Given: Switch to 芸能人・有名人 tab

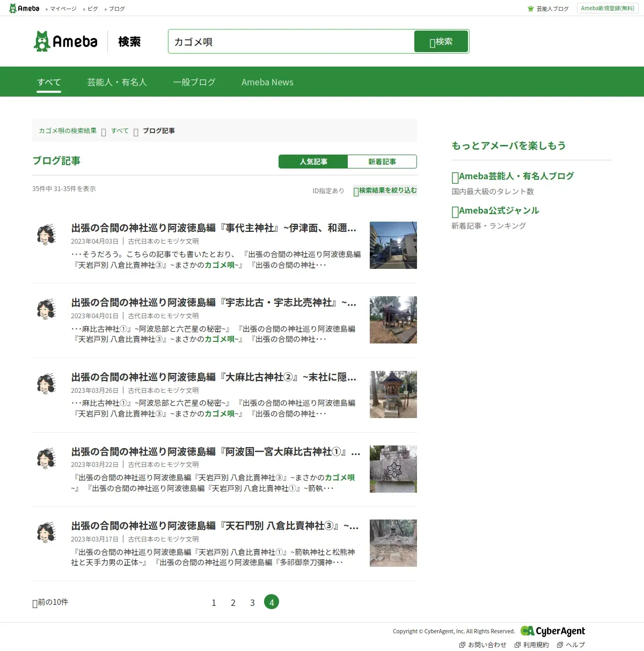Looking at the screenshot, I should tap(117, 82).
